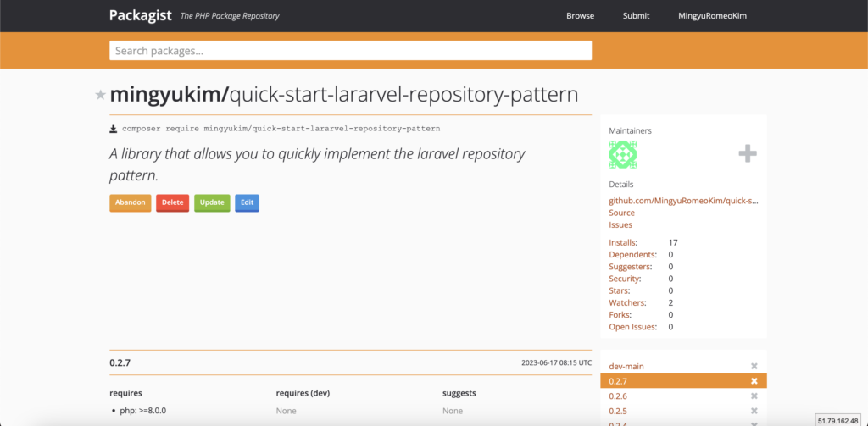Viewport: 868px width, 426px height.
Task: Focus the Search packages field
Action: coord(350,50)
